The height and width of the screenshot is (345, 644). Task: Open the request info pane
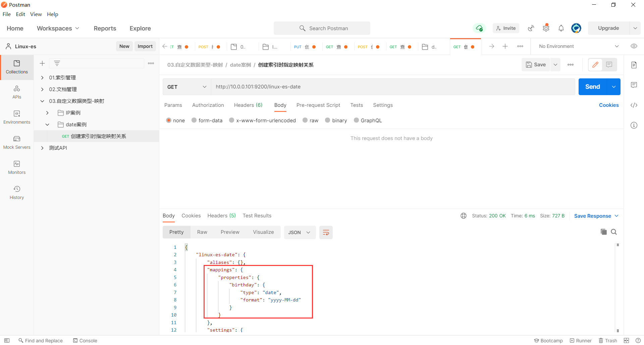pyautogui.click(x=634, y=125)
